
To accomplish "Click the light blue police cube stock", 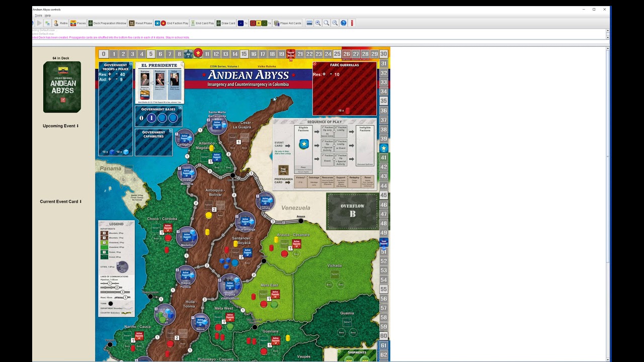I will (126, 152).
